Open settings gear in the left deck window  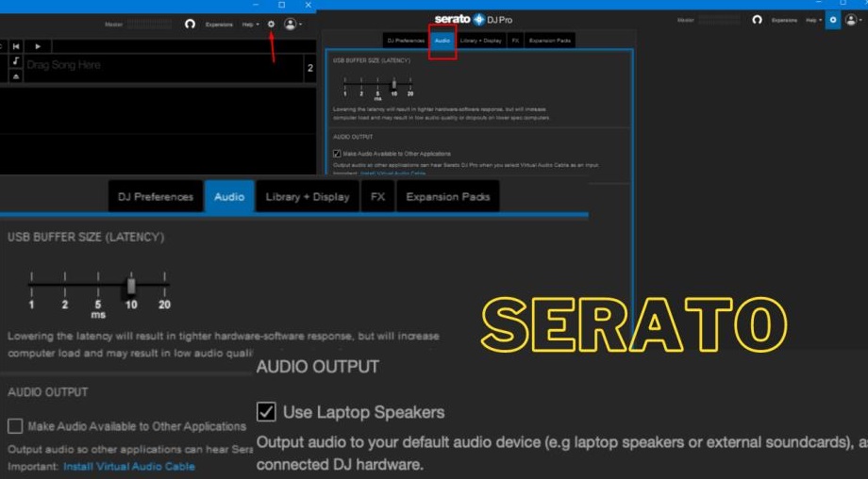[x=271, y=25]
